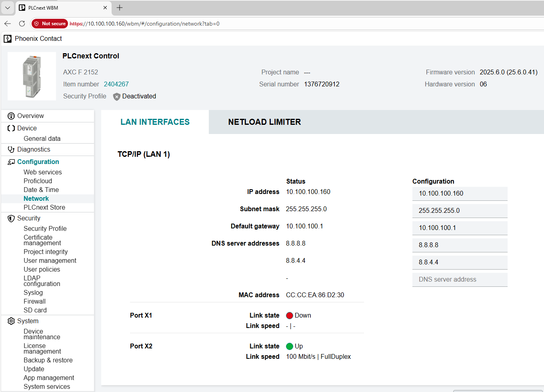This screenshot has width=544, height=392.
Task: Open Certificate management page
Action: (x=42, y=240)
